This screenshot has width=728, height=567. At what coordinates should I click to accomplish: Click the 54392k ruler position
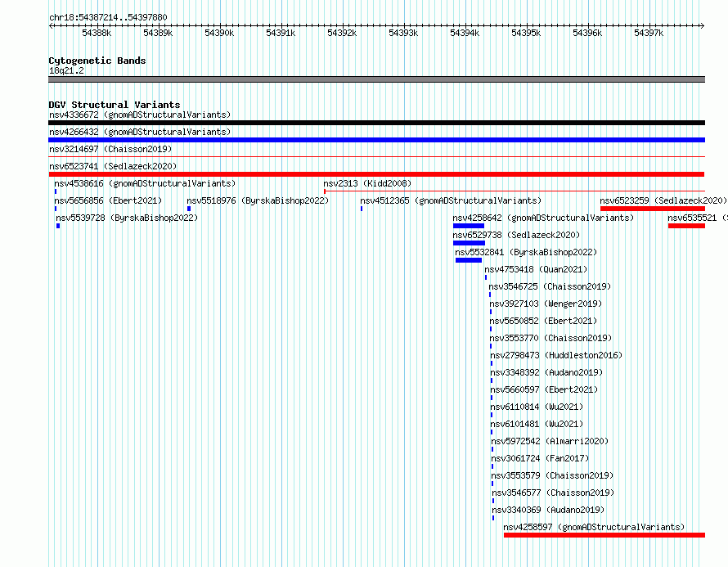coord(342,33)
